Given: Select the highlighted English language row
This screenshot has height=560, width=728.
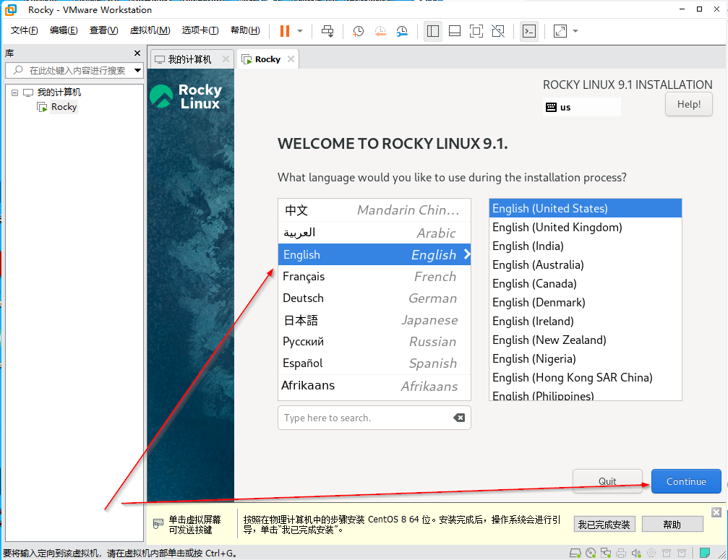Looking at the screenshot, I should (374, 255).
